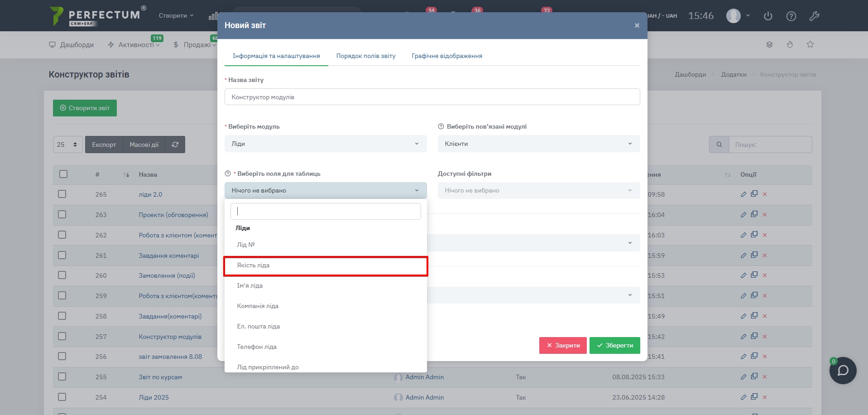Check the checkbox for row 265
Viewport: 868px width, 415px height.
(62, 194)
